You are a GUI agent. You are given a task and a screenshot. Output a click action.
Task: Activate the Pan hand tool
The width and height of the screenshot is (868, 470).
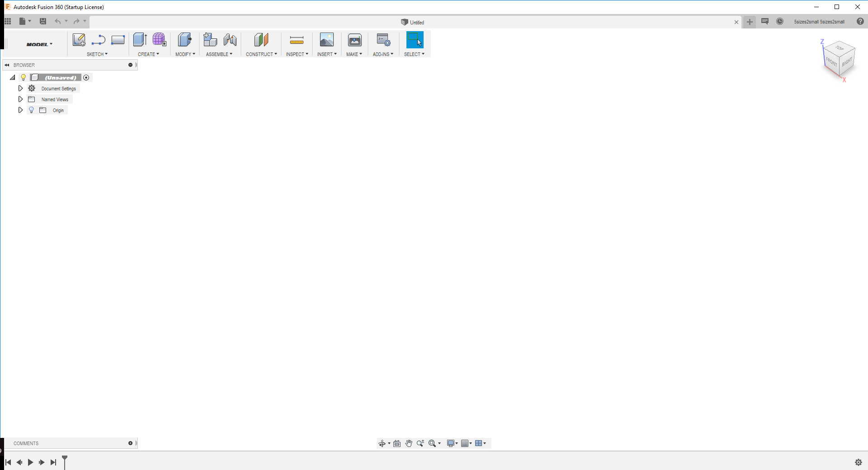coord(409,443)
